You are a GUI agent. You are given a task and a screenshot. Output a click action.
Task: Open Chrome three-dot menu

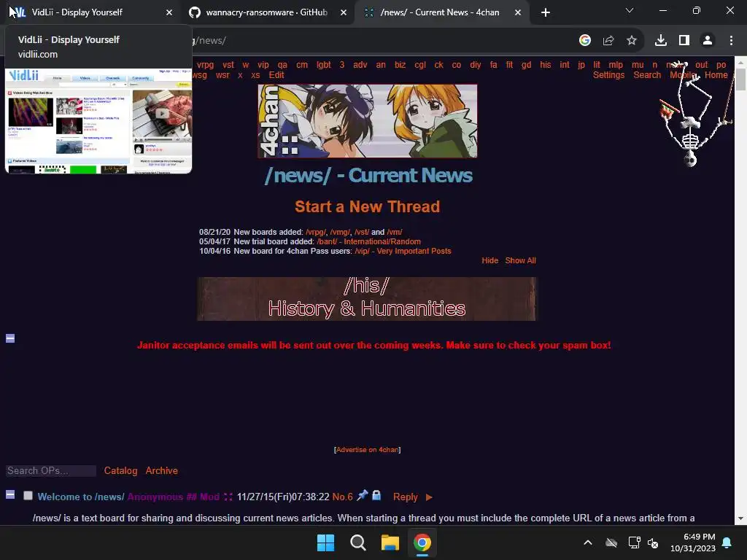coord(731,41)
